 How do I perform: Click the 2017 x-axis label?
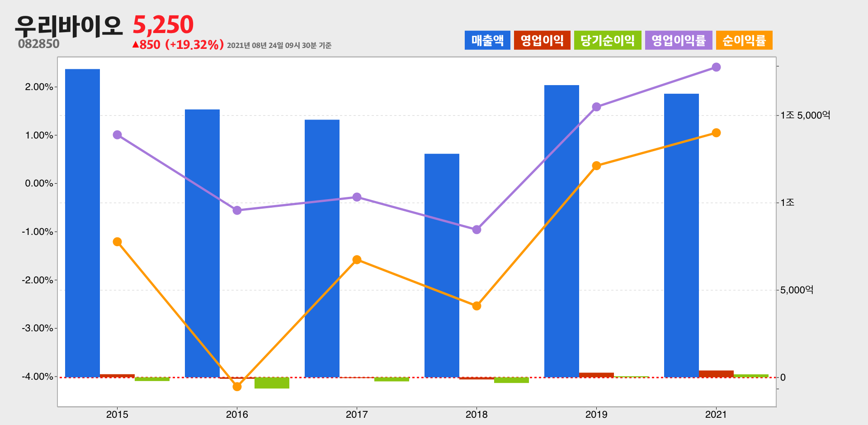point(357,414)
